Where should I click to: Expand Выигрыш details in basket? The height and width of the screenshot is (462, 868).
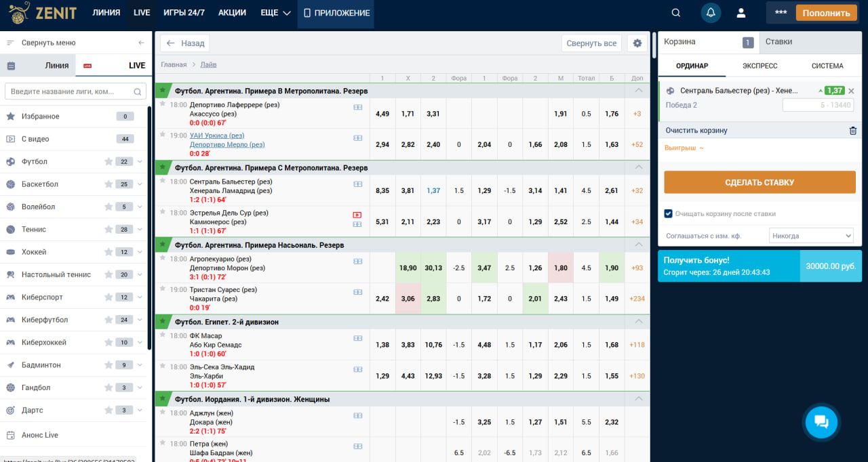coord(684,148)
